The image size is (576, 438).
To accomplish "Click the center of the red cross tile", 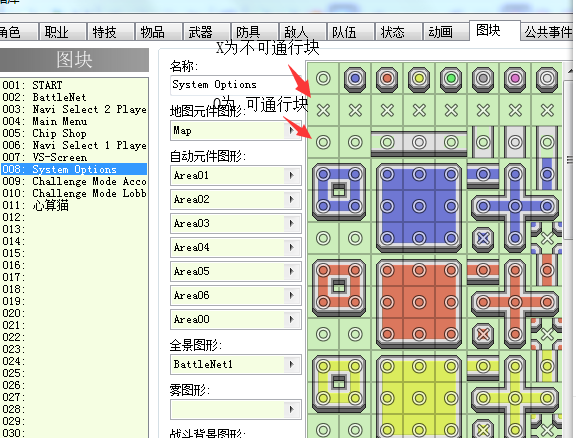I will [x=515, y=302].
